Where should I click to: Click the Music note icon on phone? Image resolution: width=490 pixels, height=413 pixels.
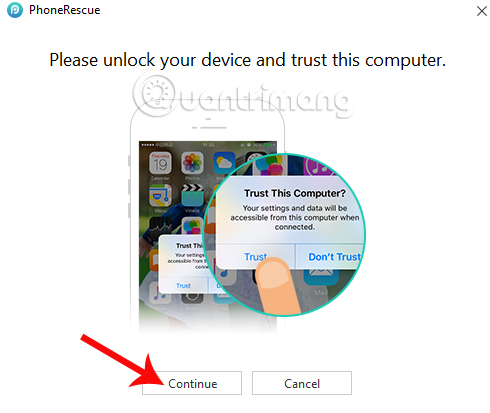tap(158, 293)
